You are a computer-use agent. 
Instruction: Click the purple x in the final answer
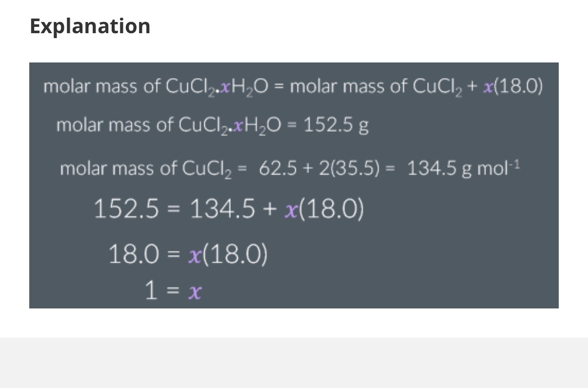pos(195,292)
